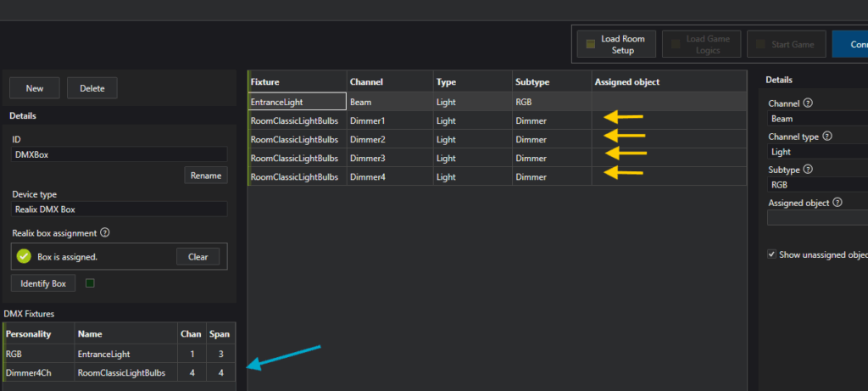Open the empty Assigned object dropdown
Image resolution: width=868 pixels, height=391 pixels.
818,218
